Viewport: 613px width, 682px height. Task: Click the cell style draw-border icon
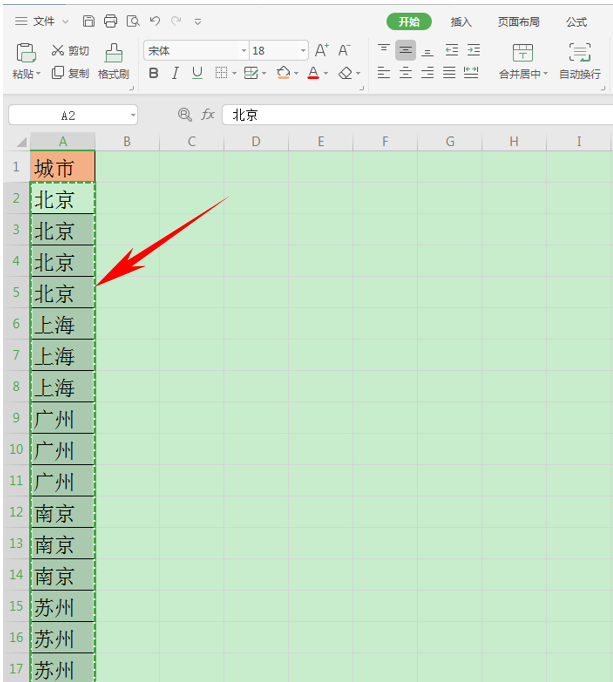click(x=251, y=73)
